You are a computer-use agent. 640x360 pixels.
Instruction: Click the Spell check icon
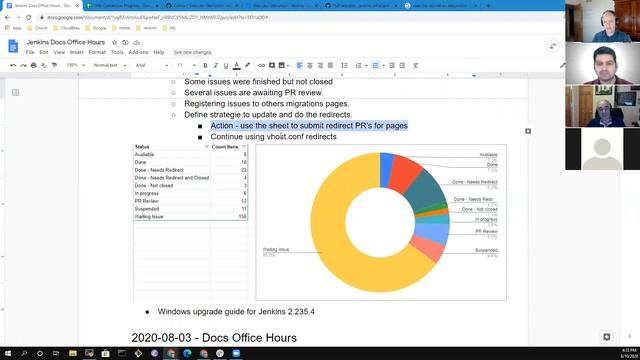tap(44, 65)
